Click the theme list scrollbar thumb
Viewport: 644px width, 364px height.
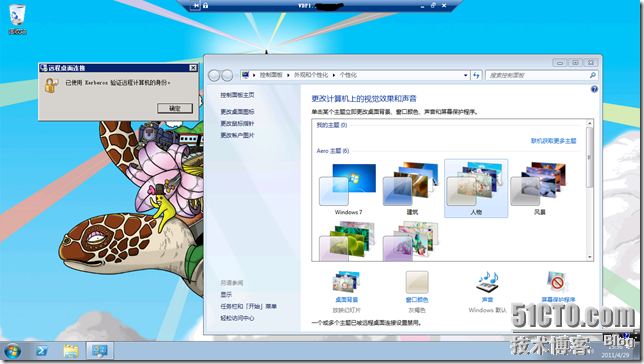(590, 157)
